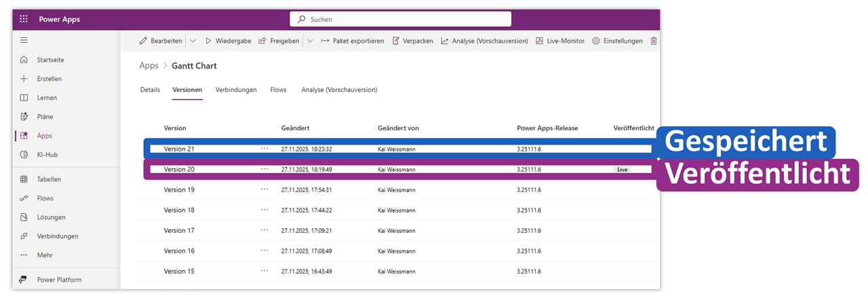The width and height of the screenshot is (868, 296).
Task: Open more options for Version 15
Action: tap(264, 271)
